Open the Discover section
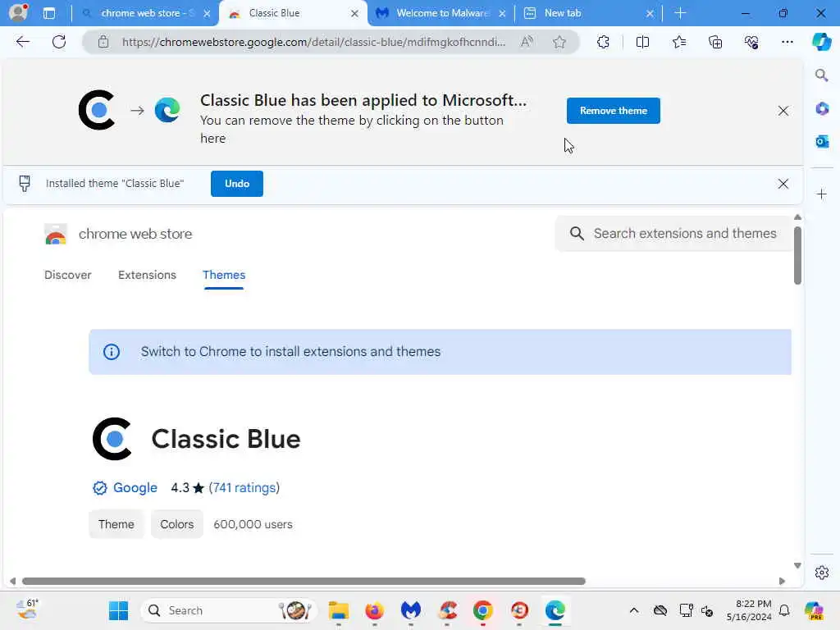840x630 pixels. (67, 275)
